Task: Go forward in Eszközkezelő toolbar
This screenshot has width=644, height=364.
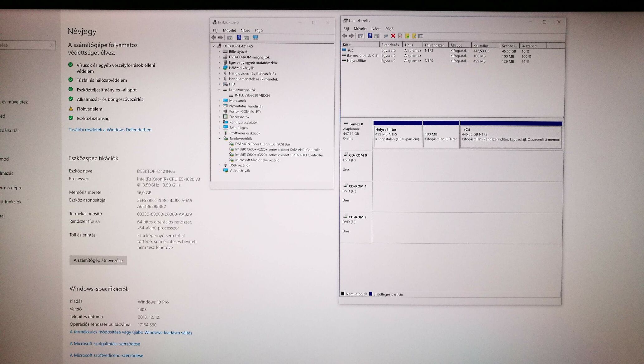Action: click(221, 38)
